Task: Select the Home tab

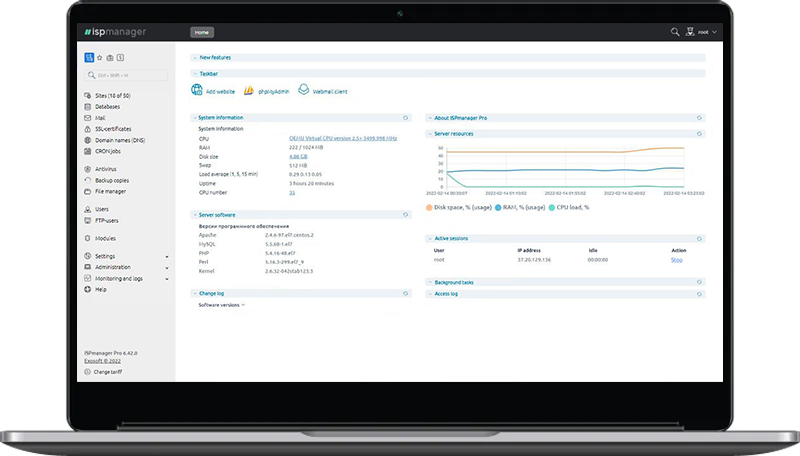Action: pos(202,32)
